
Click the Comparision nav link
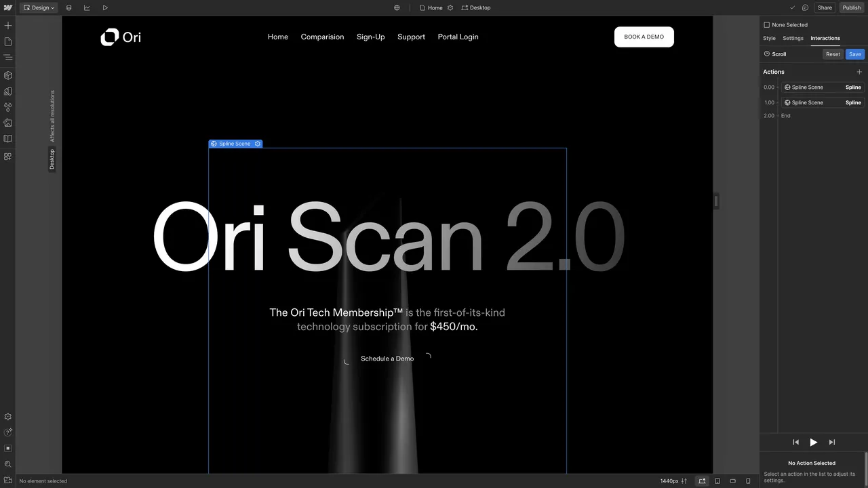322,37
